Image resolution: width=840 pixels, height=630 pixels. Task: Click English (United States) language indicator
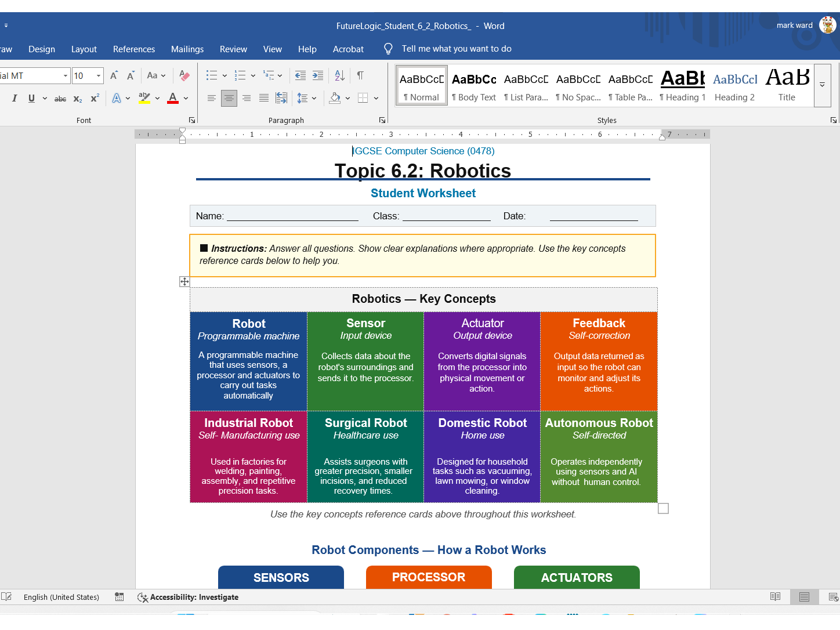click(x=61, y=597)
